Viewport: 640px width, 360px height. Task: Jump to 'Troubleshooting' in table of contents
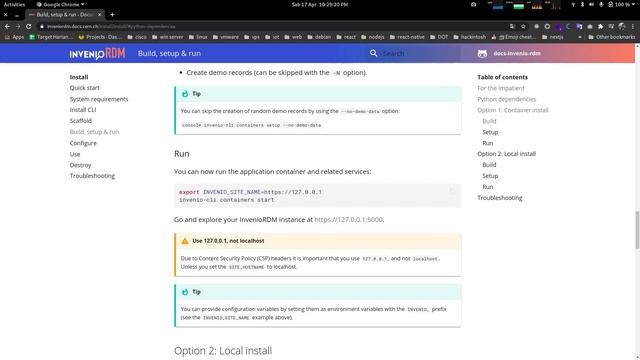pos(500,198)
